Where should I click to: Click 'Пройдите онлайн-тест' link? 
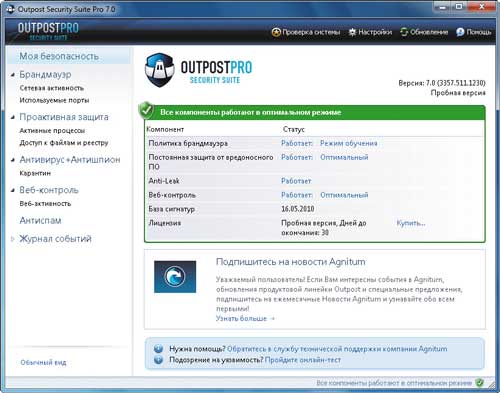(x=303, y=360)
